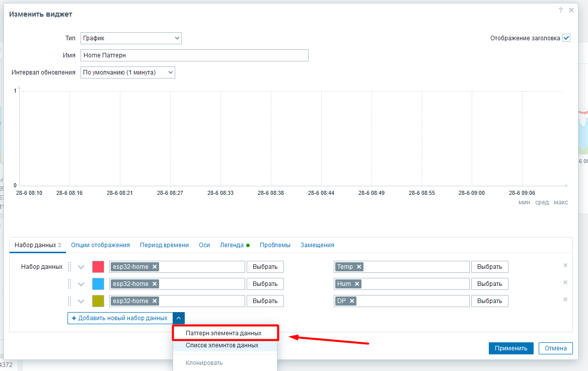
Task: Expand the olive data set settings chevron
Action: pyautogui.click(x=81, y=301)
